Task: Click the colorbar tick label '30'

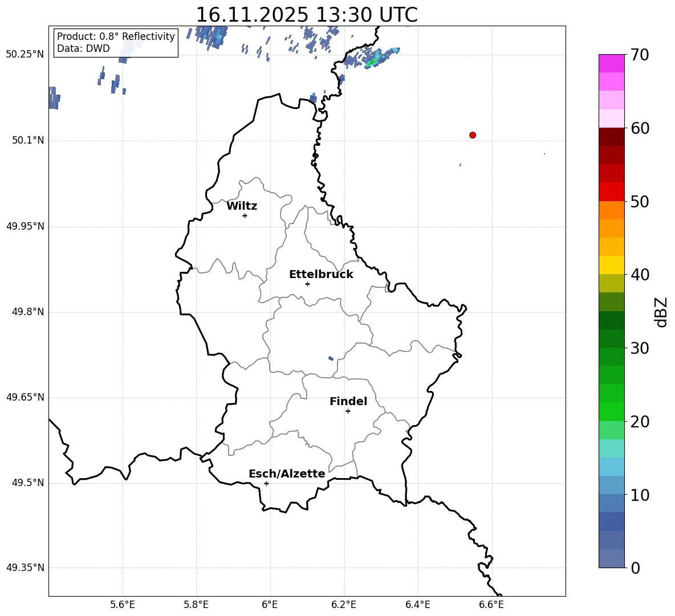Action: point(640,348)
